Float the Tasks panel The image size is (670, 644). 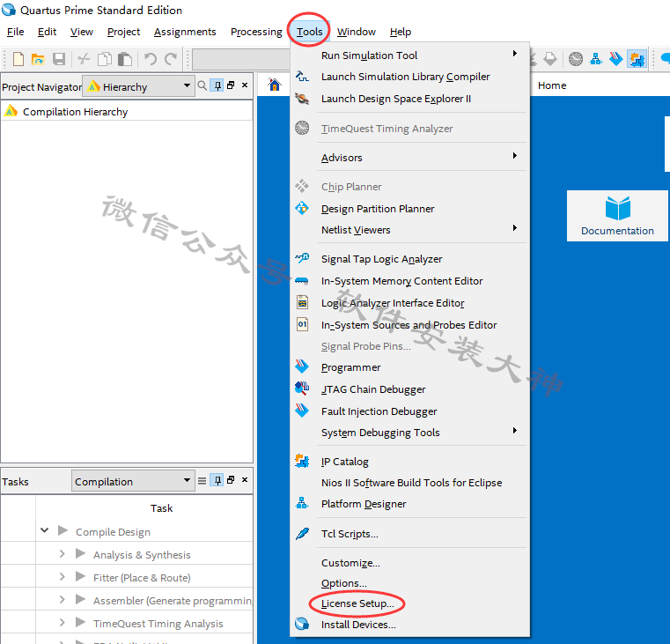coord(231,480)
